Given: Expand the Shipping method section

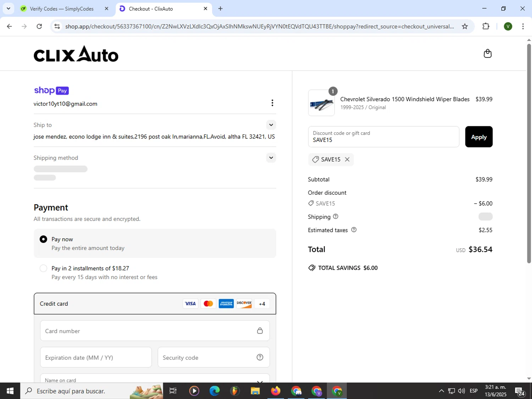Looking at the screenshot, I should (271, 158).
